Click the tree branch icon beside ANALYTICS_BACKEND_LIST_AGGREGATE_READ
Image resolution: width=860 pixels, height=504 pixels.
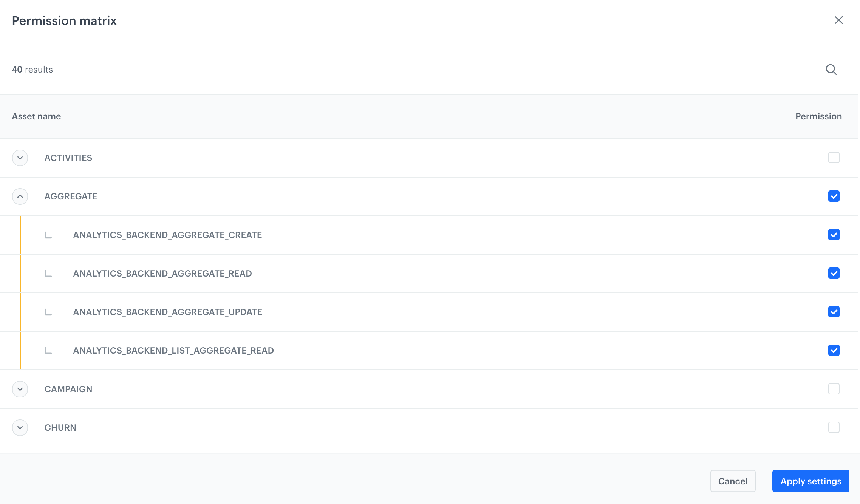point(48,350)
